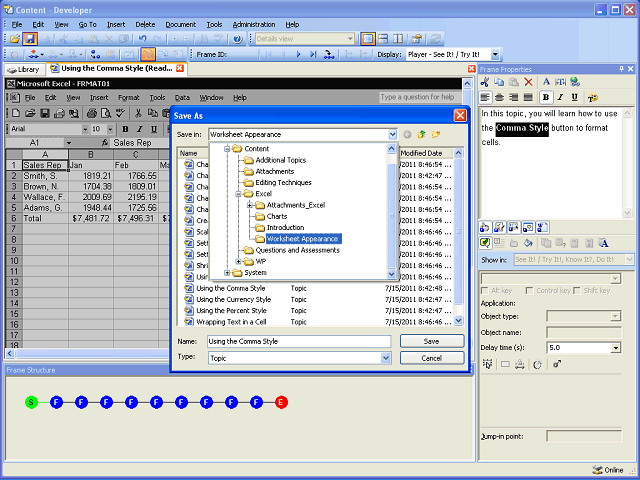The height and width of the screenshot is (480, 640).
Task: Click the Excel Cut scissors icon
Action: coord(138,113)
